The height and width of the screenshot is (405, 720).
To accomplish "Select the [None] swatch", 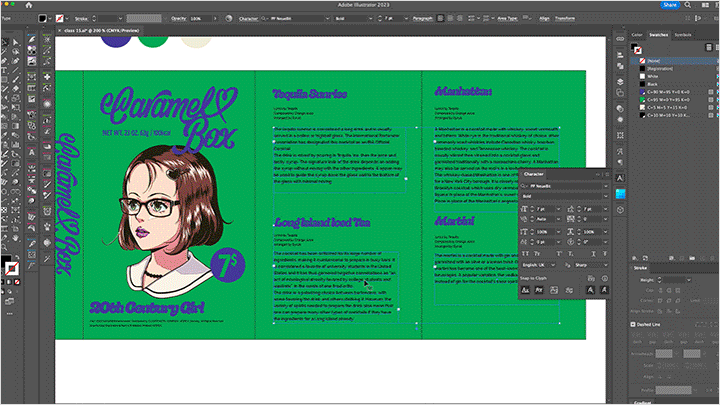I will pos(675,61).
